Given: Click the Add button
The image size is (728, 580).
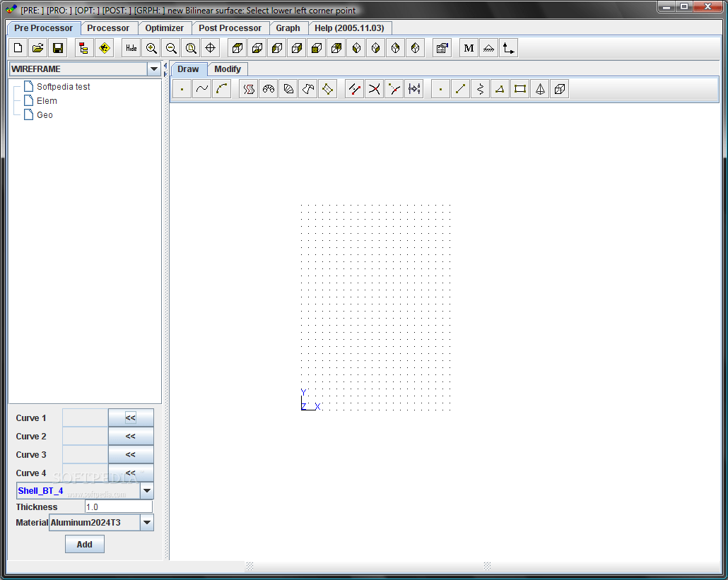Looking at the screenshot, I should tap(85, 544).
